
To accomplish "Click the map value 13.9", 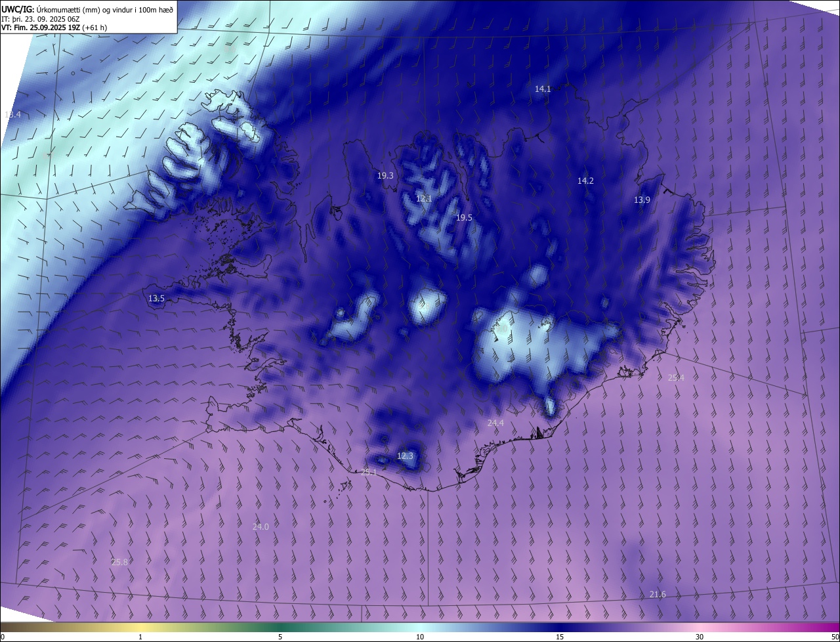I will pyautogui.click(x=642, y=200).
